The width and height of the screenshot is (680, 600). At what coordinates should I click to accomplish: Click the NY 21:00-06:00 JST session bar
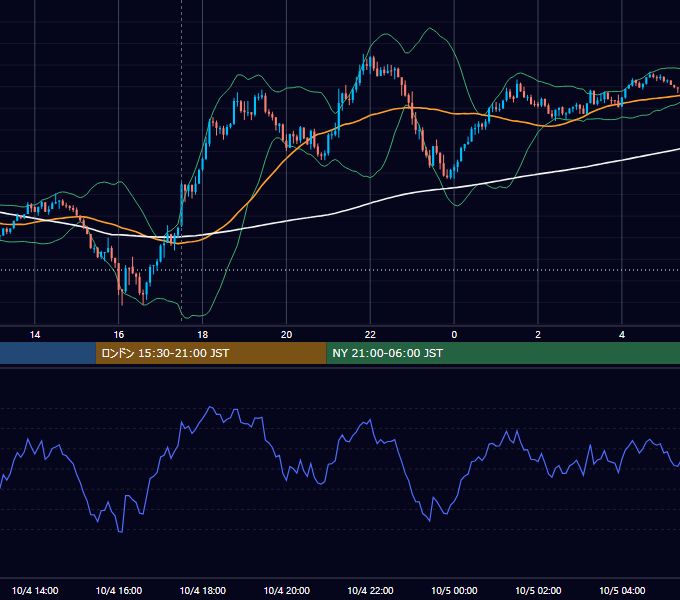[x=503, y=353]
